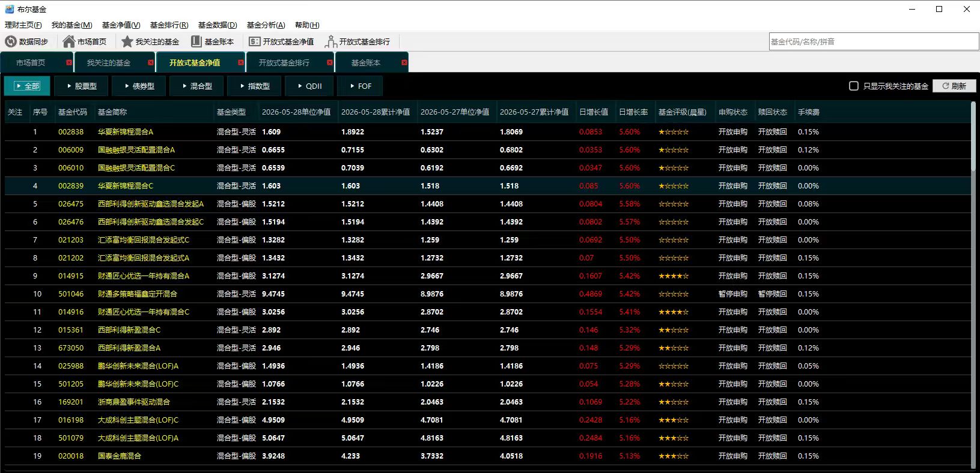Close the 我关注的基金 tab
The width and height of the screenshot is (980, 473).
pos(151,62)
